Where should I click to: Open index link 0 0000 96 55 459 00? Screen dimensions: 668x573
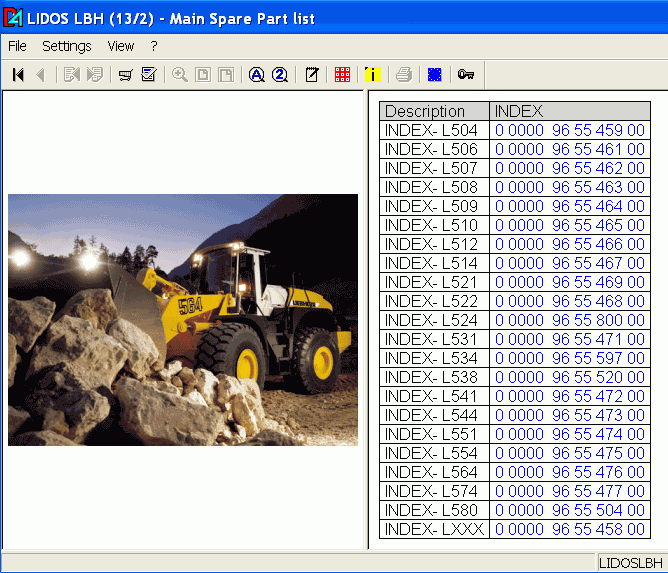click(570, 130)
